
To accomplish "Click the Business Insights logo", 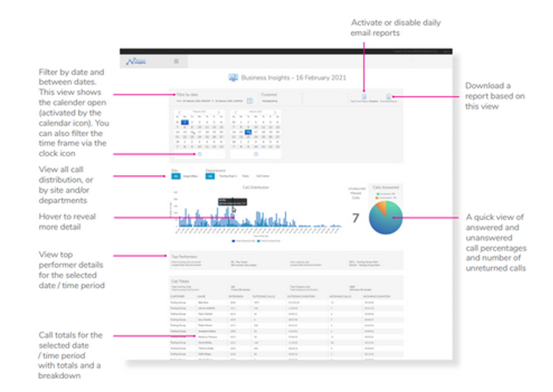I will click(x=136, y=61).
